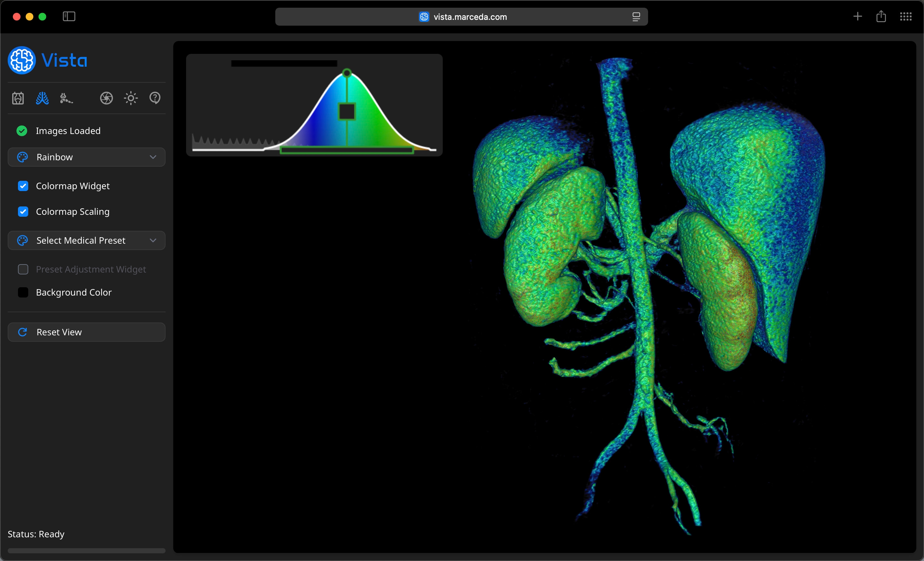Uncheck the Colormap Widget checkbox

(x=23, y=186)
